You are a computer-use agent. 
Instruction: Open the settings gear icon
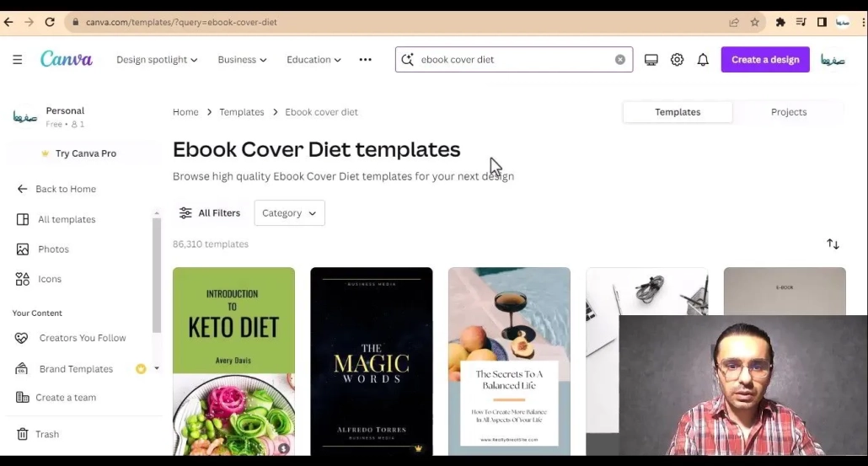(677, 60)
